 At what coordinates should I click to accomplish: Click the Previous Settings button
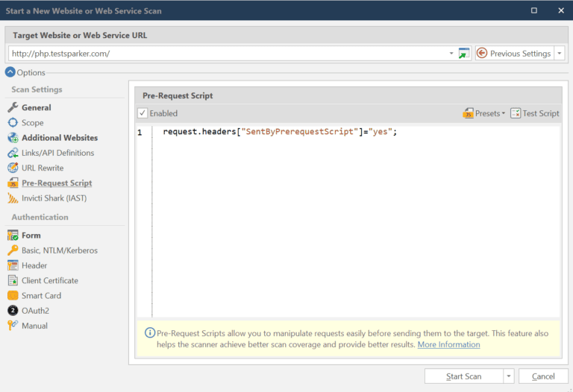514,54
